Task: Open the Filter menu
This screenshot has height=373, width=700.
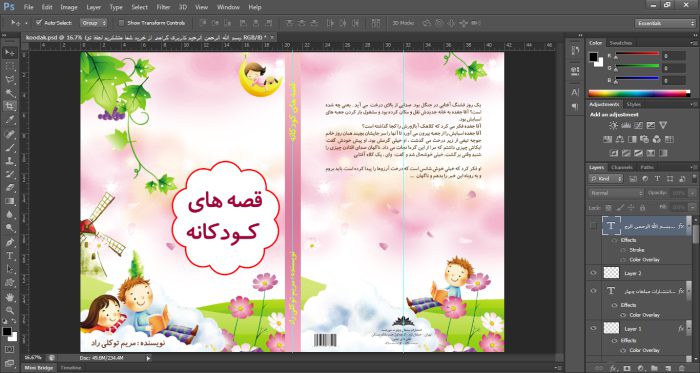Action: [163, 7]
